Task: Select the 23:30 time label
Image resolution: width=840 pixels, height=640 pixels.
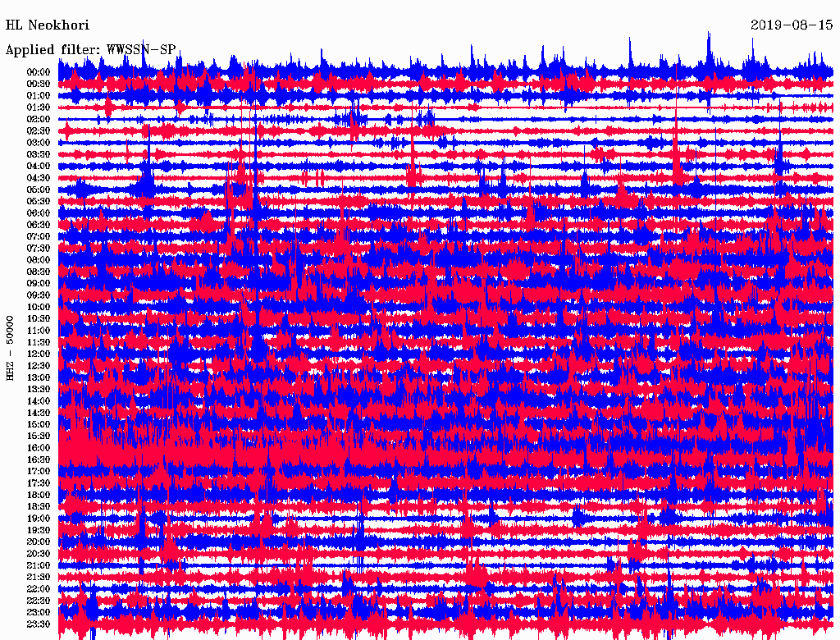Action: [39, 624]
